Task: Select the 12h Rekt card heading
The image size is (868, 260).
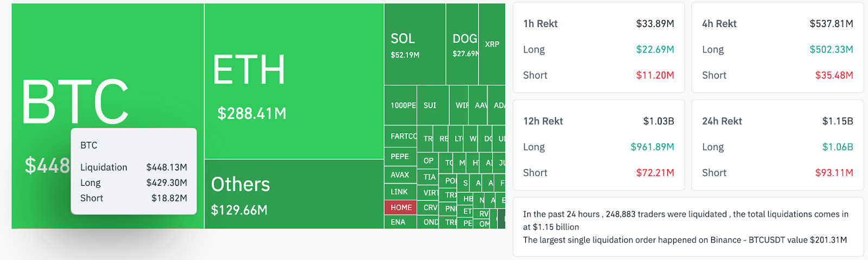Action: (x=543, y=121)
